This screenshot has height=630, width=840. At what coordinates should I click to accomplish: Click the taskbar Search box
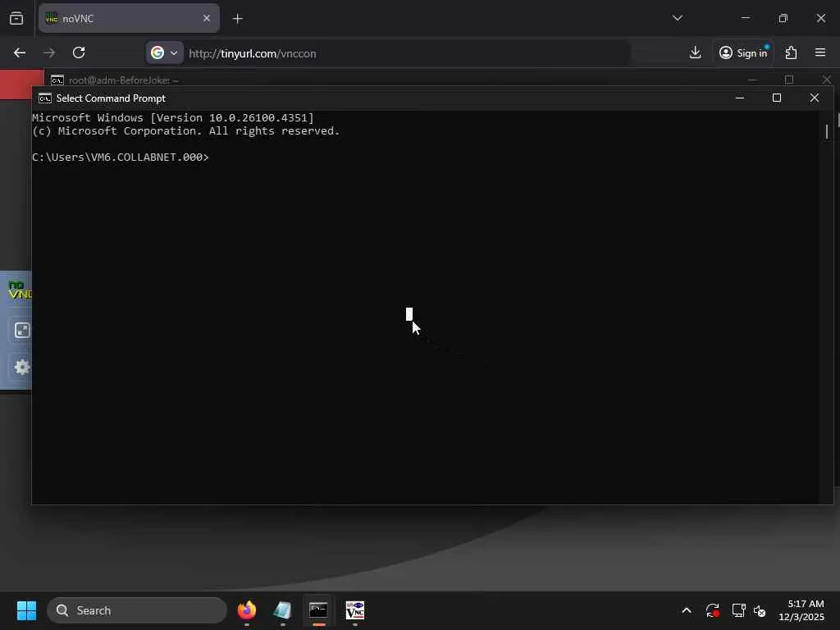(x=137, y=610)
